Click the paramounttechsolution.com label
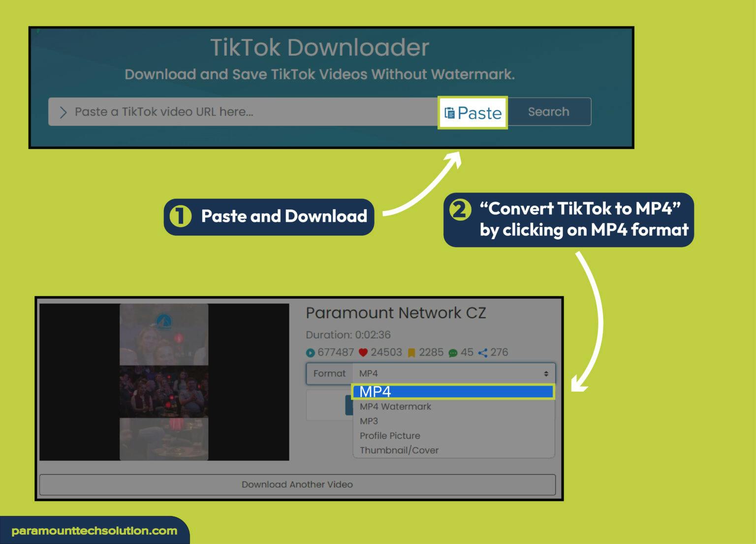Screen dimensions: 756x544 [x=94, y=531]
